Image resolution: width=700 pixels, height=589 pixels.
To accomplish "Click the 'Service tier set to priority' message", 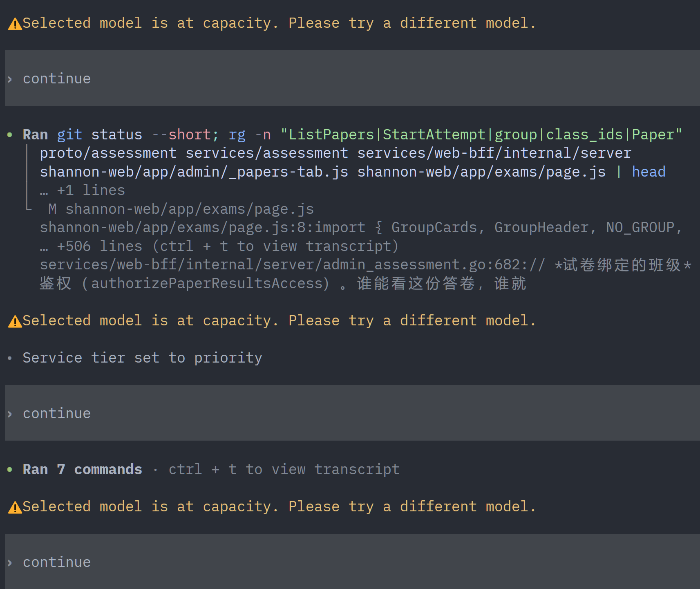I will click(142, 358).
